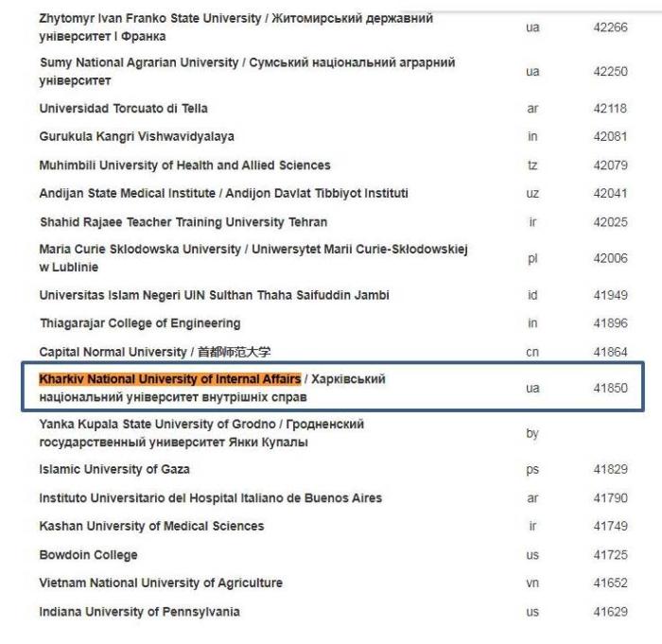Click Sumy National Agrarian University entry
The height and width of the screenshot is (644, 662).
click(139, 62)
